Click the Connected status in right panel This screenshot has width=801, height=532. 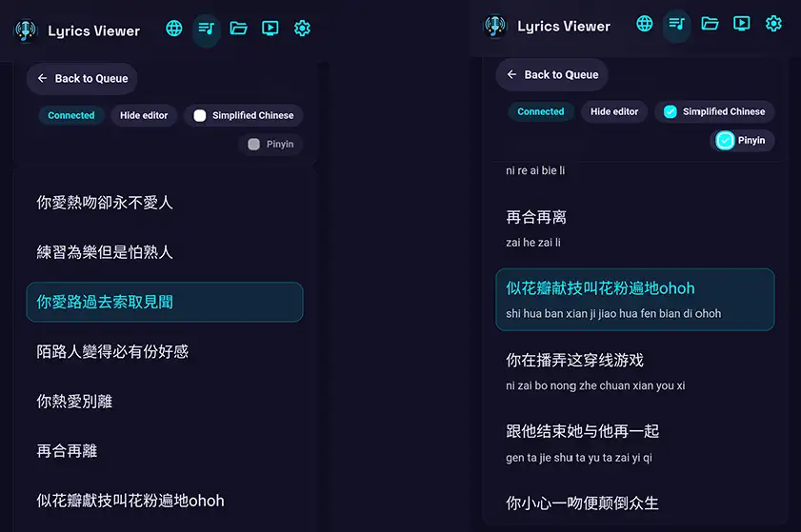(x=541, y=111)
